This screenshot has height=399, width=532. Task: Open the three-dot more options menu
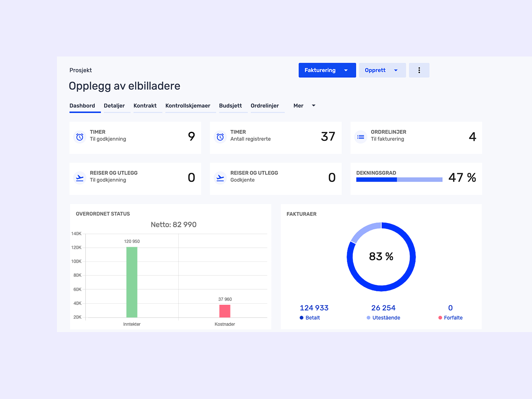419,70
